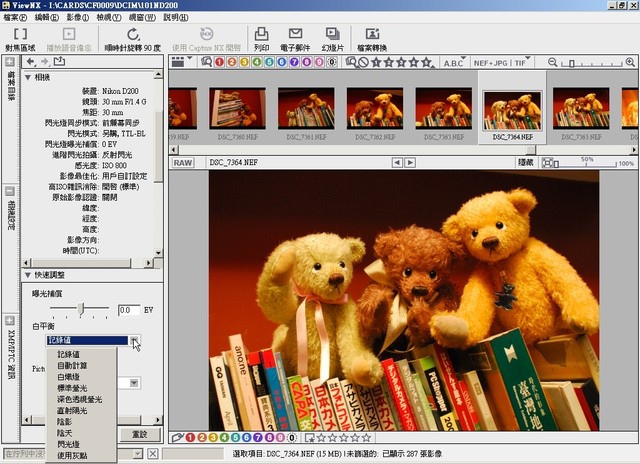Viewport: 640px width, 464px height.
Task: Click the no-rating filter icon
Action: (363, 62)
